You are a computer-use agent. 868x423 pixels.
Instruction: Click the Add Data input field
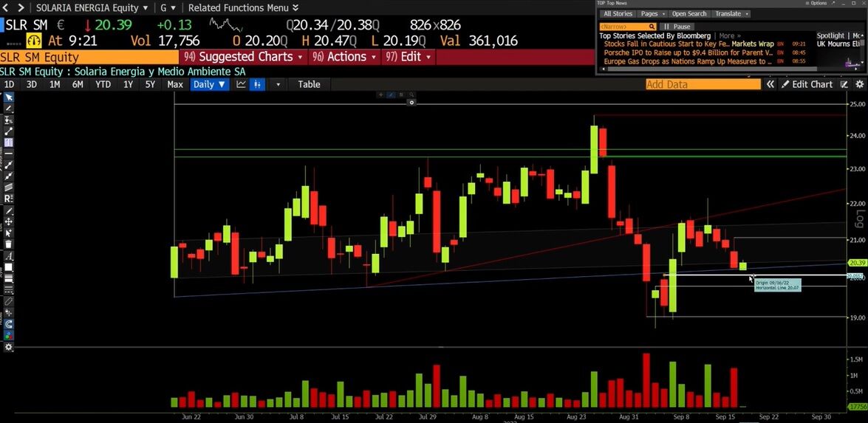703,84
